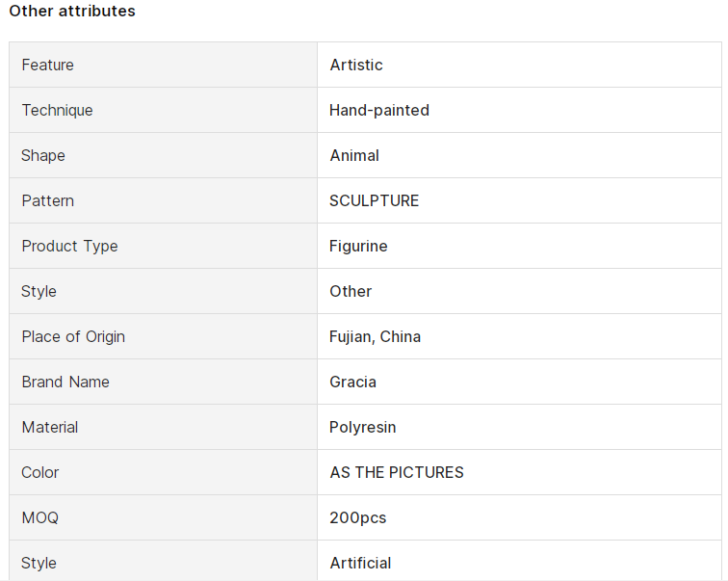Click the 'Gracia' brand value
This screenshot has height=581, width=728.
pyautogui.click(x=352, y=382)
